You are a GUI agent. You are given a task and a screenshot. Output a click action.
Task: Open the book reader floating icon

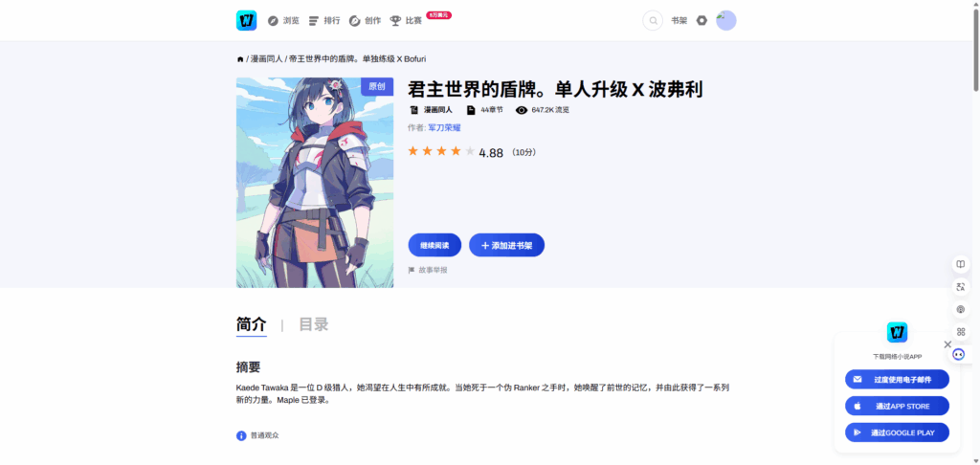(961, 264)
